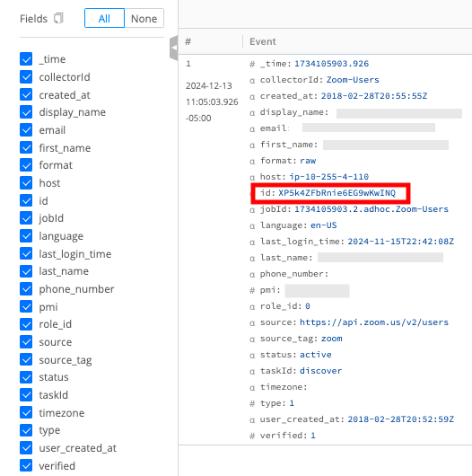Click the copy fields icon next to Fields
This screenshot has width=472, height=476.
[58, 19]
